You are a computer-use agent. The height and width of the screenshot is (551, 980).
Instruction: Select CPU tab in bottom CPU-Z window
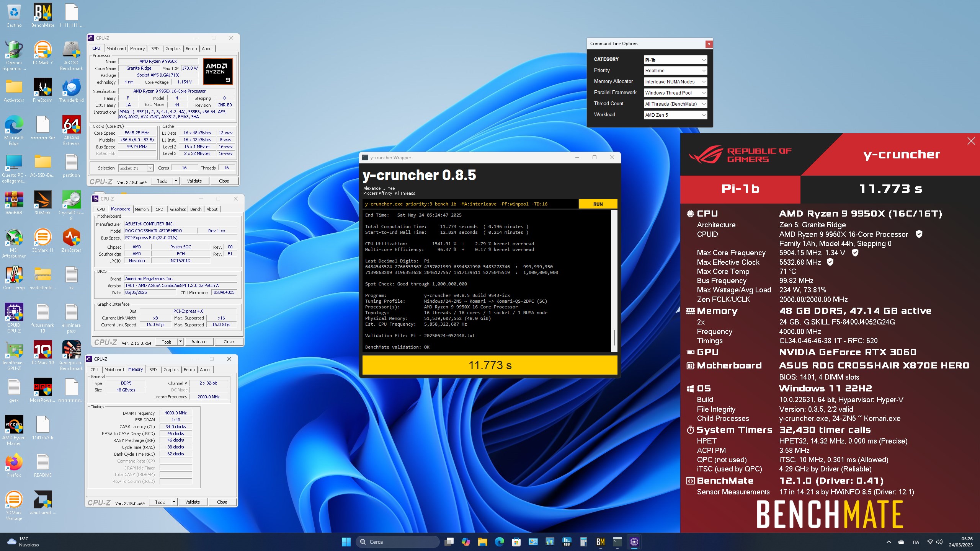(x=94, y=370)
